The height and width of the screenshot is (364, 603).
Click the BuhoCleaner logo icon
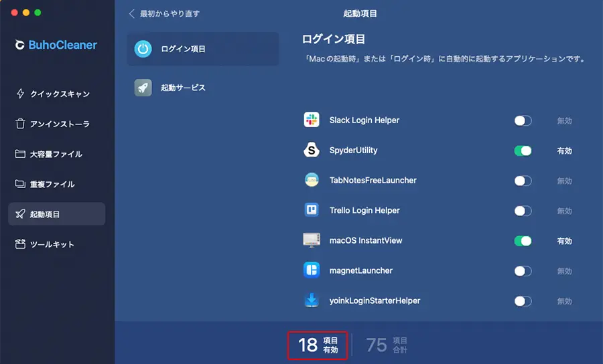click(x=19, y=45)
